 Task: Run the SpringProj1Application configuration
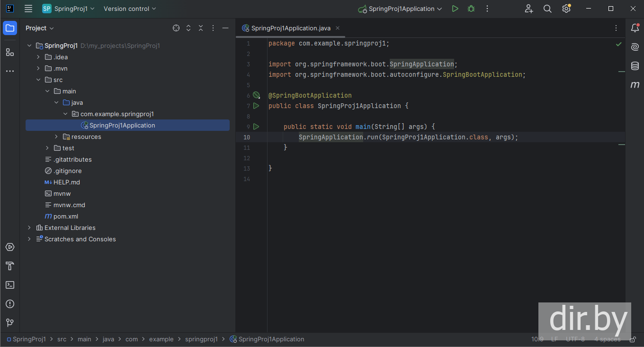[x=455, y=9]
